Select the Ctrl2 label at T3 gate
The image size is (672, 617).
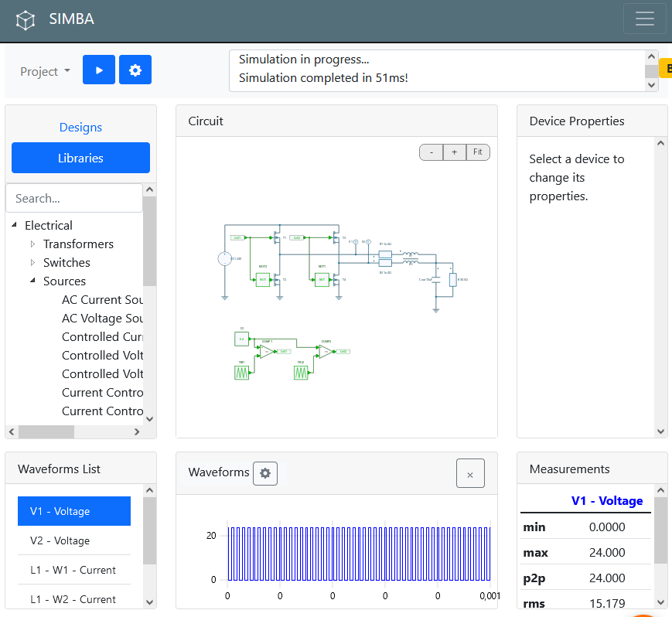(297, 238)
